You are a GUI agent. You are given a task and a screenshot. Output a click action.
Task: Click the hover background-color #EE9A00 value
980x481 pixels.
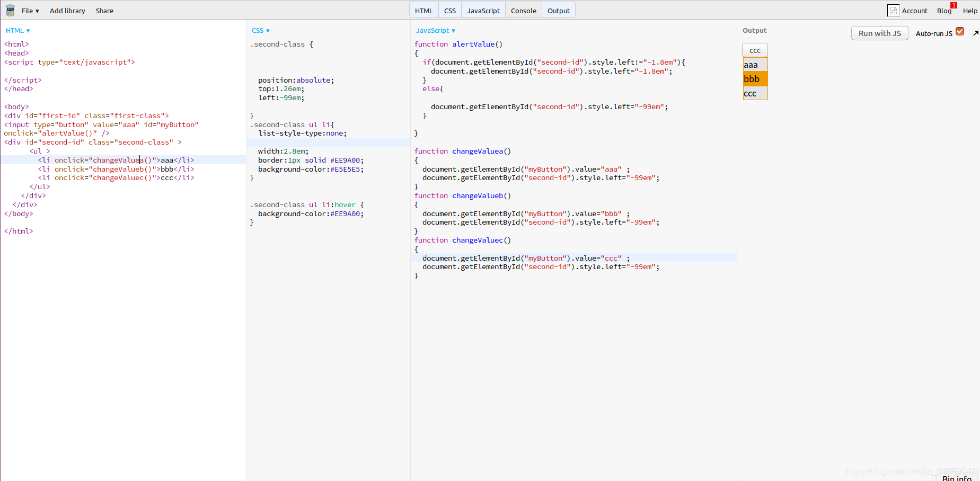point(345,214)
